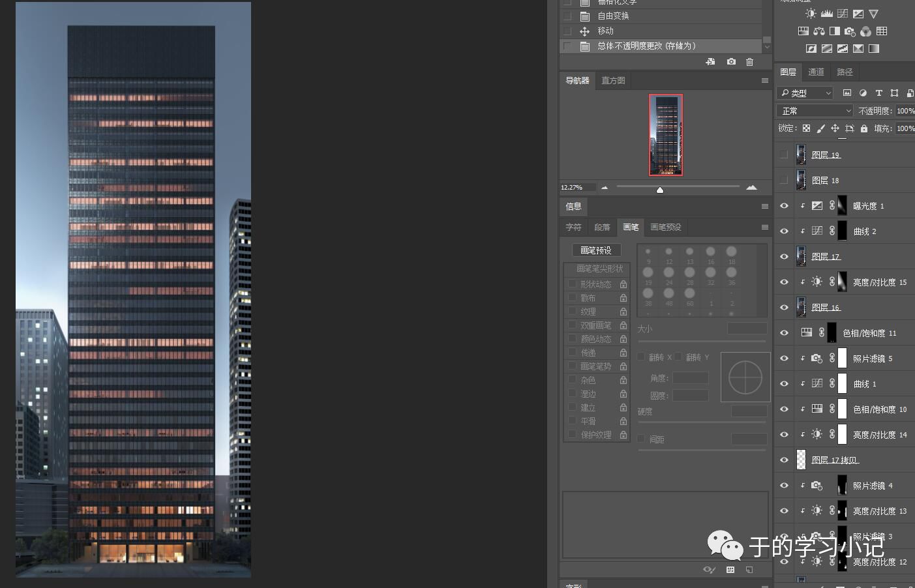The height and width of the screenshot is (588, 915).
Task: Hide the 亮度/对比度 15 layer
Action: coord(784,282)
